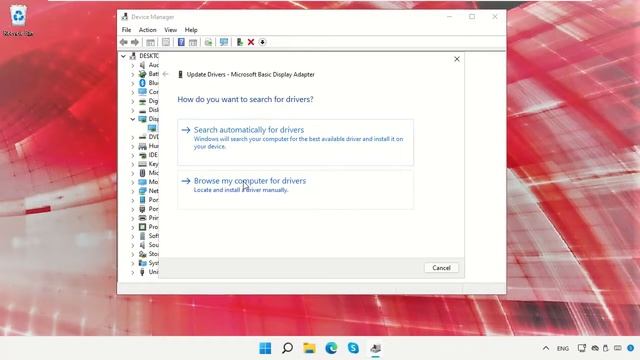
Task: Launch Microsoft Edge from the taskbar
Action: click(x=331, y=348)
